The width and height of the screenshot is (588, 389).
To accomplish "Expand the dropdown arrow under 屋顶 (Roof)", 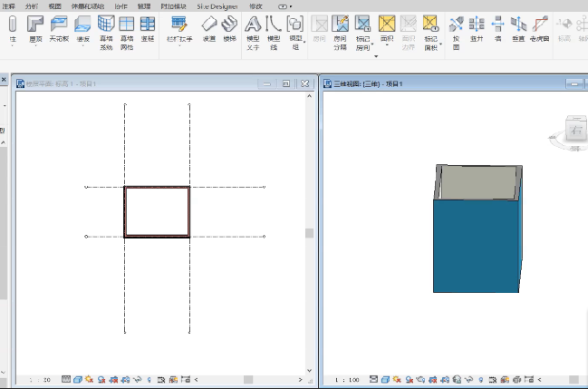I will 36,46.
